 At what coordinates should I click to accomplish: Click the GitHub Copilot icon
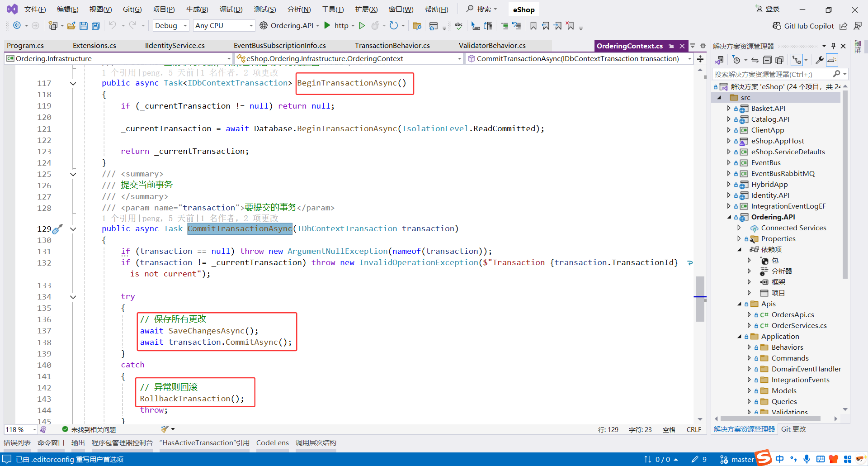[777, 26]
